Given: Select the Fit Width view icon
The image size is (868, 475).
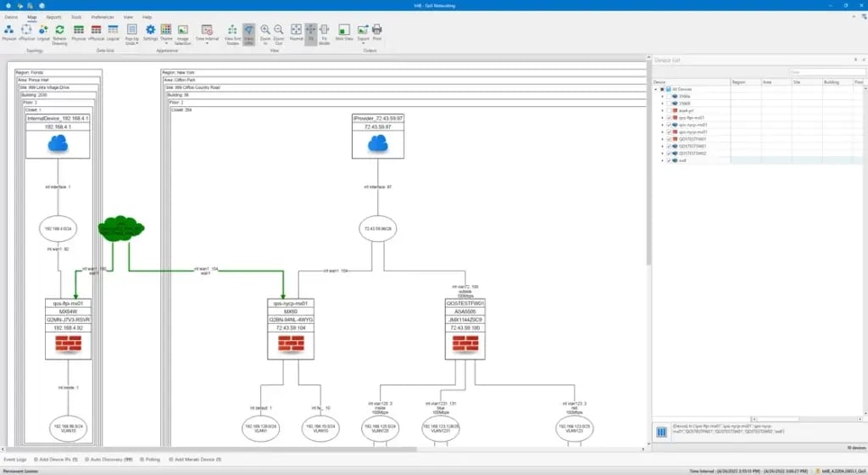Looking at the screenshot, I should pyautogui.click(x=324, y=31).
